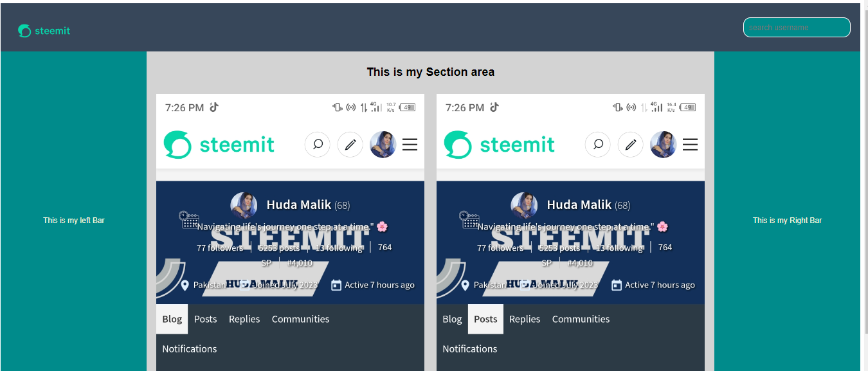
Task: Click the search magnifier icon in the left screenshot
Action: click(x=318, y=145)
